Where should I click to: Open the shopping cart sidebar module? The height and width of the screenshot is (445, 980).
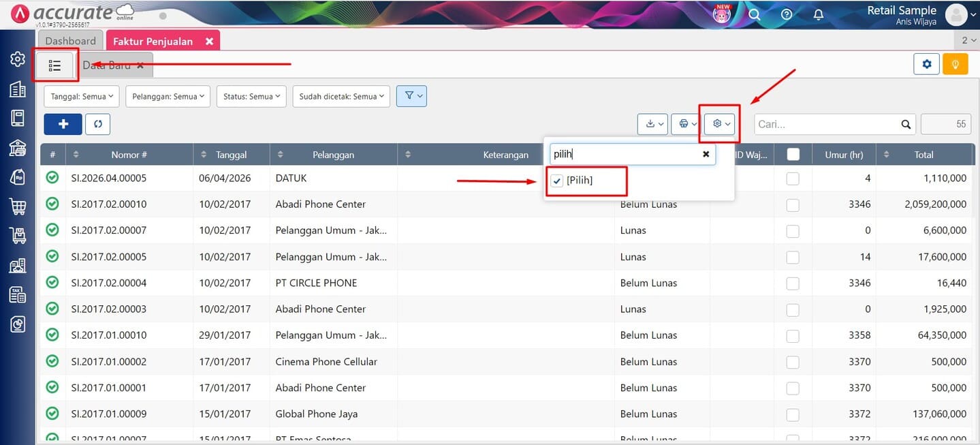(18, 206)
